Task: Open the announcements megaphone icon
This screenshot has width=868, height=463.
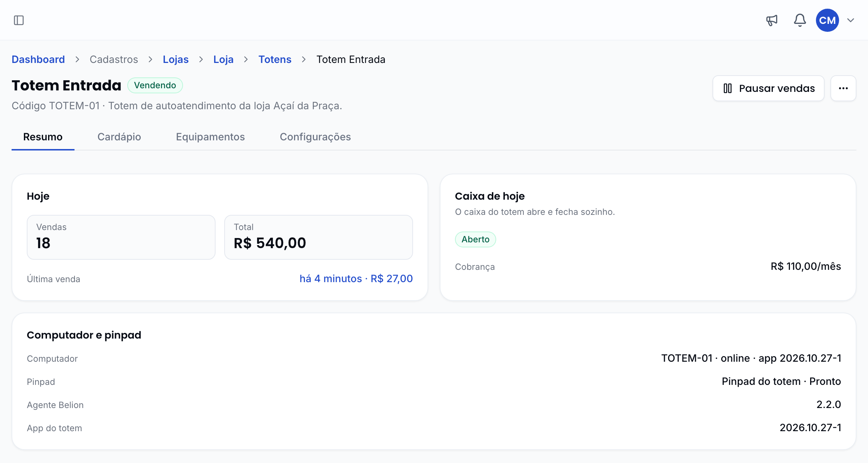Action: (772, 20)
